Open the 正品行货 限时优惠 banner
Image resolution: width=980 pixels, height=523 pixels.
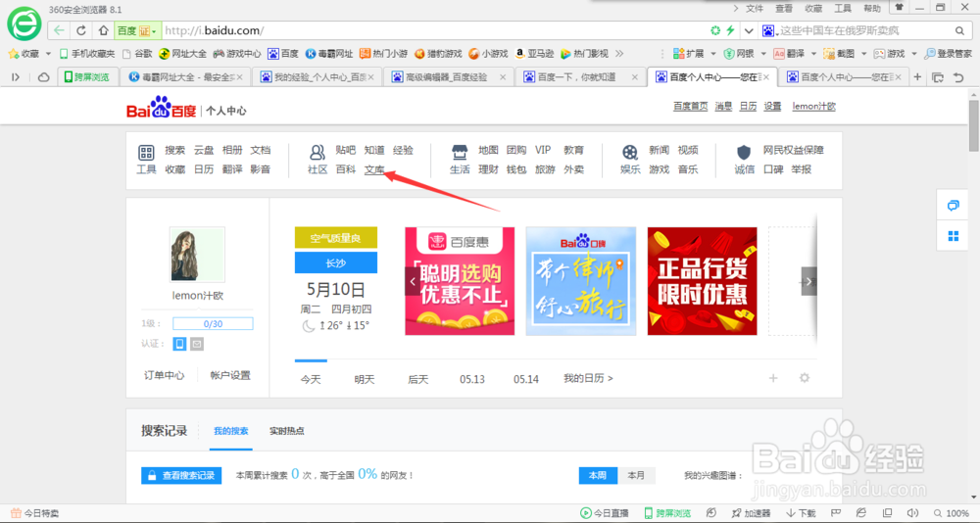tap(702, 281)
